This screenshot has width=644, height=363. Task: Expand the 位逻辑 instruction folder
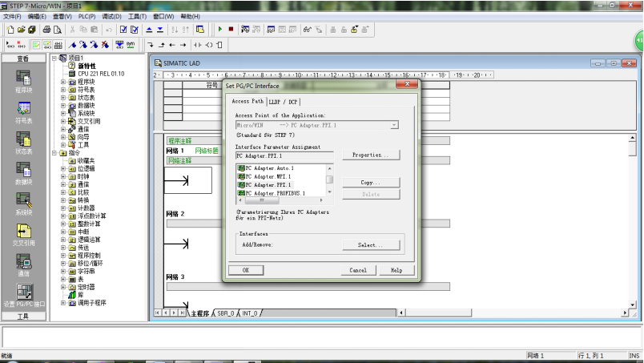tap(63, 168)
